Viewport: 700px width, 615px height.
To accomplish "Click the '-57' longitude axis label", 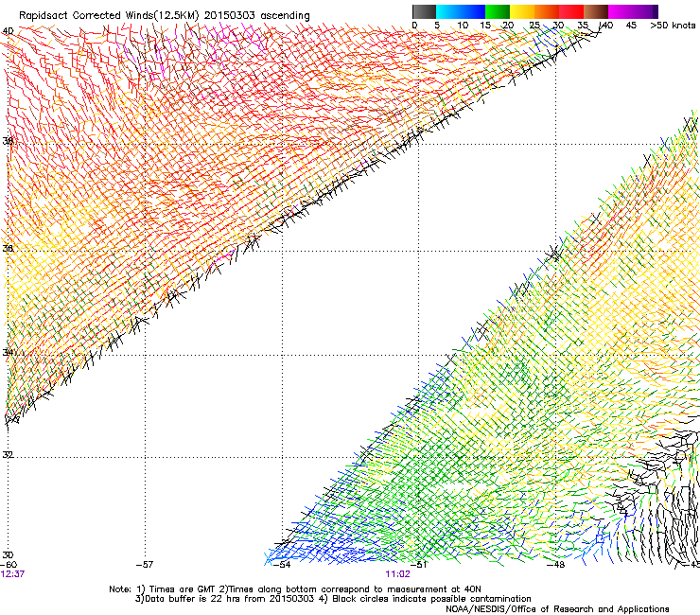I will click(145, 565).
